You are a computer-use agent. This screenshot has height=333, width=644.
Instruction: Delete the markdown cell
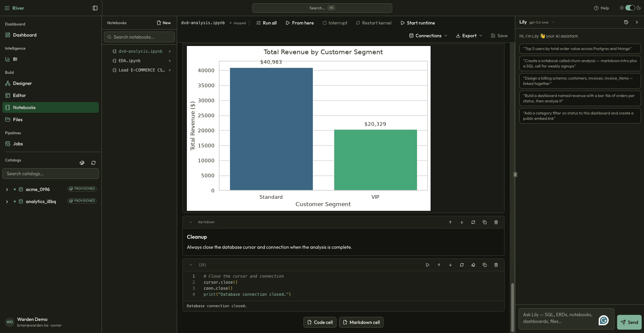[x=496, y=222]
